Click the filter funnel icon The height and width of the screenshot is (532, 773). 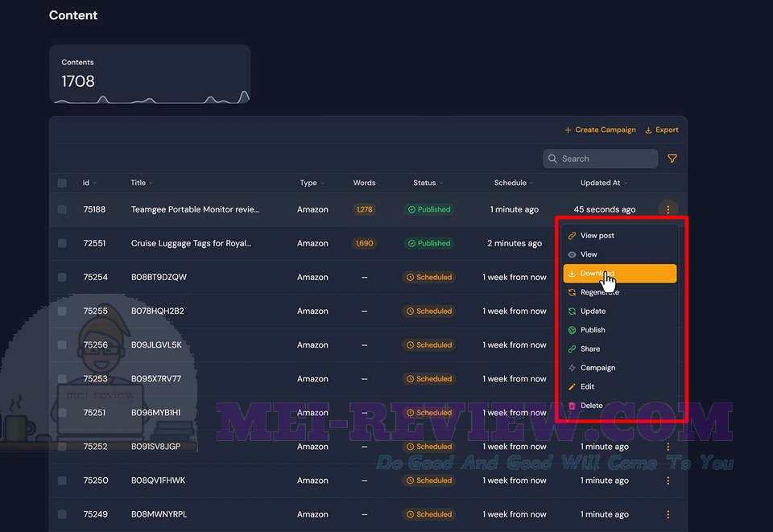[x=672, y=159]
